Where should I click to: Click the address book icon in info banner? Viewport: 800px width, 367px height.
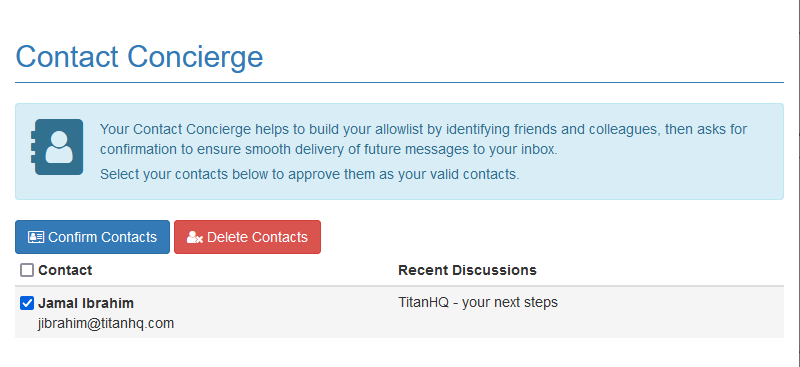click(59, 147)
